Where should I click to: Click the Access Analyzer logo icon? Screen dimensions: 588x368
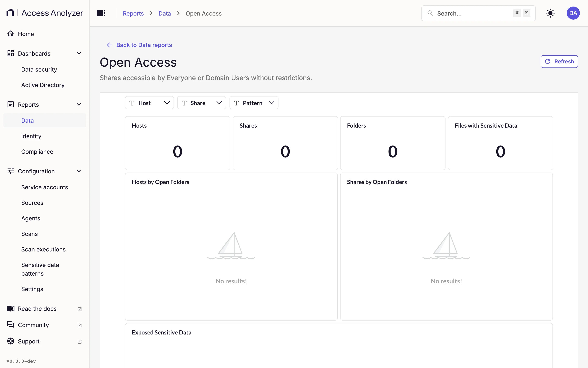coord(10,13)
